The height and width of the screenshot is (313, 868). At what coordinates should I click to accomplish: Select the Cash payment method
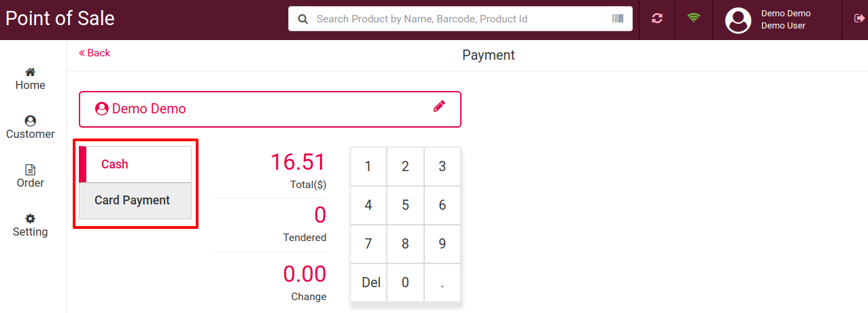click(x=135, y=164)
